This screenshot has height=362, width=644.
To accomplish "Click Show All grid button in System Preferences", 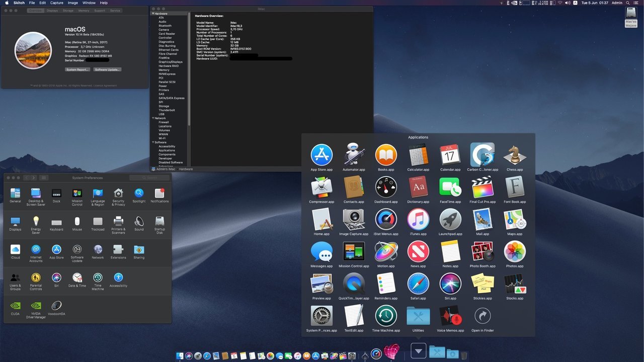I will click(44, 178).
